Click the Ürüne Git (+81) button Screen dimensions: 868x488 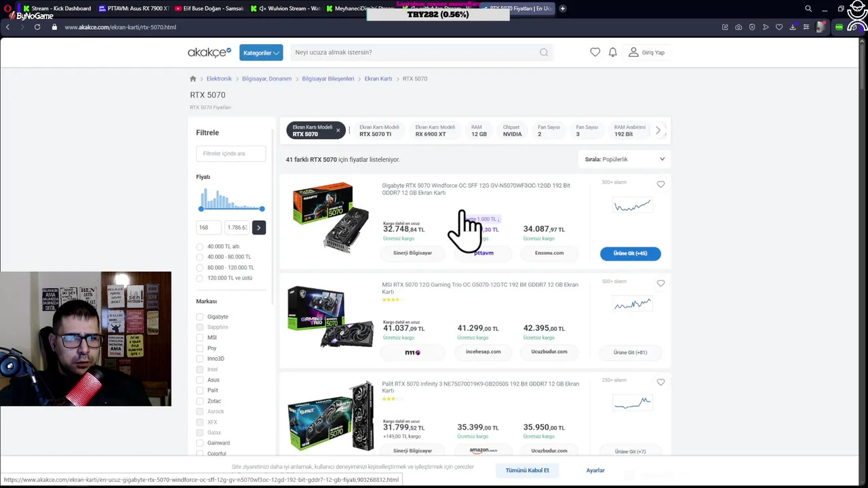[630, 352]
